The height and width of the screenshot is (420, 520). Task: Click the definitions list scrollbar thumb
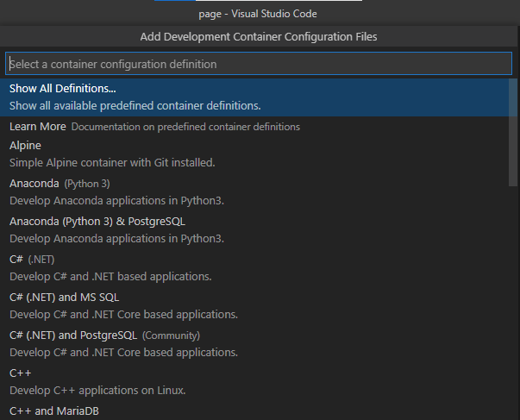pyautogui.click(x=513, y=132)
